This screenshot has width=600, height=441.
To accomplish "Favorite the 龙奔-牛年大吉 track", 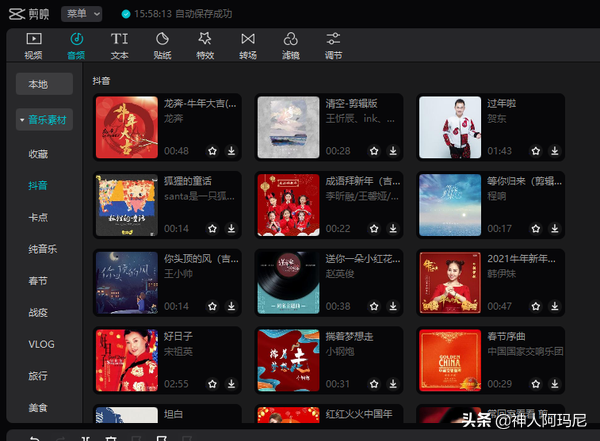I will pos(212,151).
